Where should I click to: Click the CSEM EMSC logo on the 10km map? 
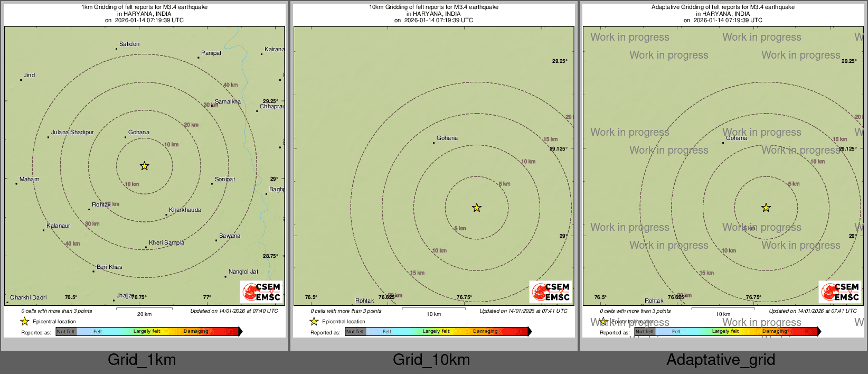pos(551,292)
